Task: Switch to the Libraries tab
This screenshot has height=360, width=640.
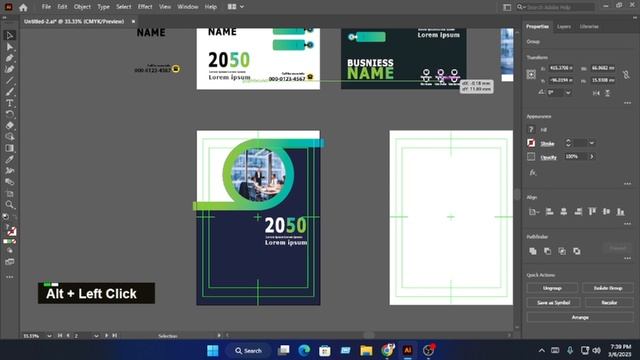Action: pyautogui.click(x=589, y=27)
